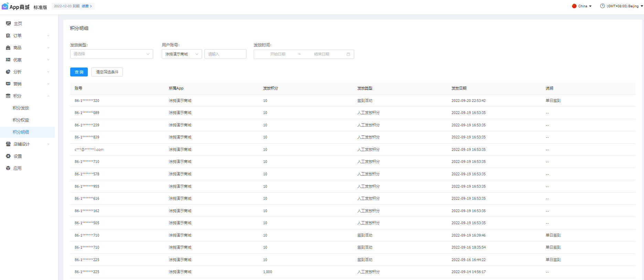Select account 86-1*******505 cell

pyautogui.click(x=87, y=223)
